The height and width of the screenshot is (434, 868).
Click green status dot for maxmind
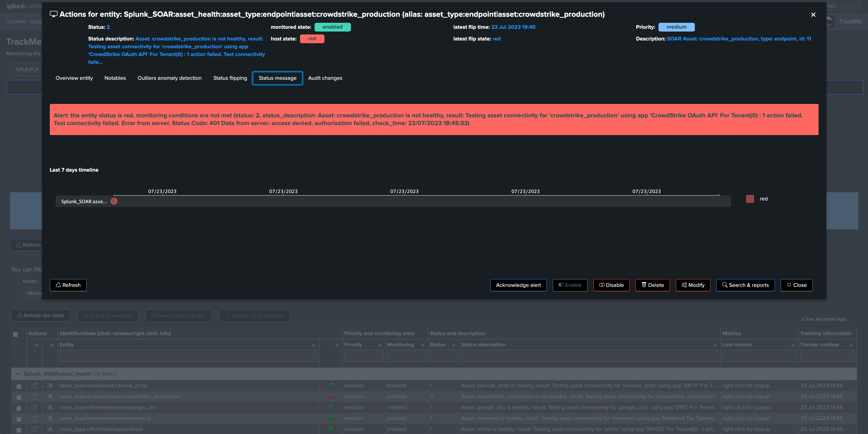[x=331, y=418]
